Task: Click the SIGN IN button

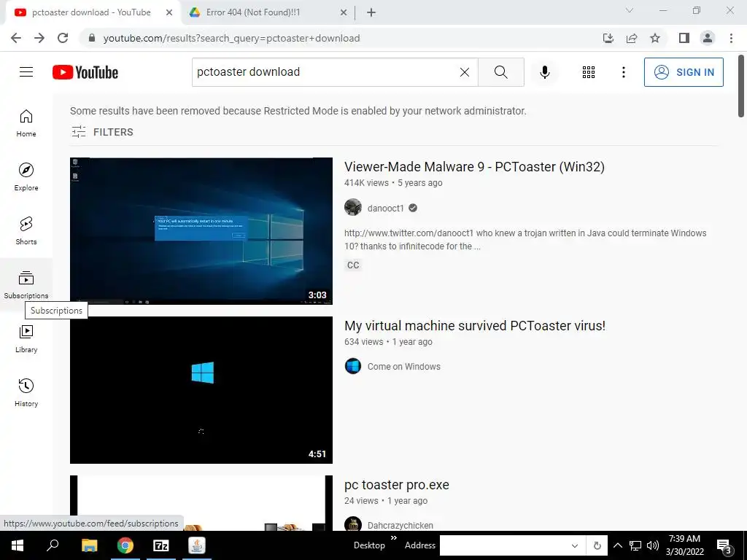Action: pos(684,72)
